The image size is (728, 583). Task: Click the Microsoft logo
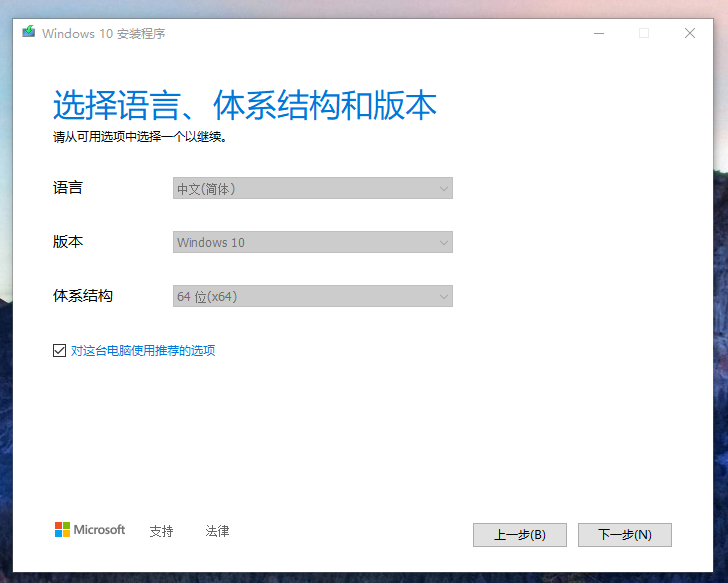tap(90, 530)
